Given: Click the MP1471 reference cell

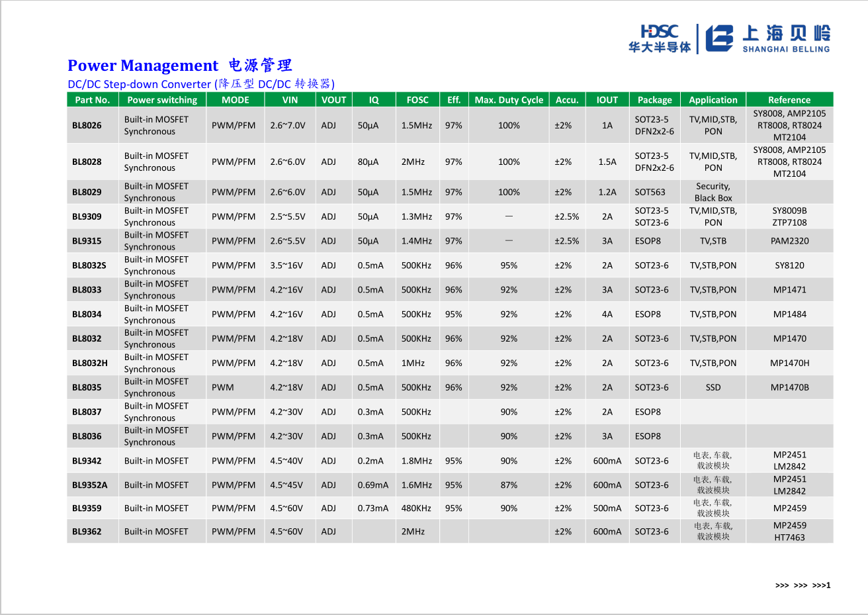Looking at the screenshot, I should pyautogui.click(x=789, y=289).
